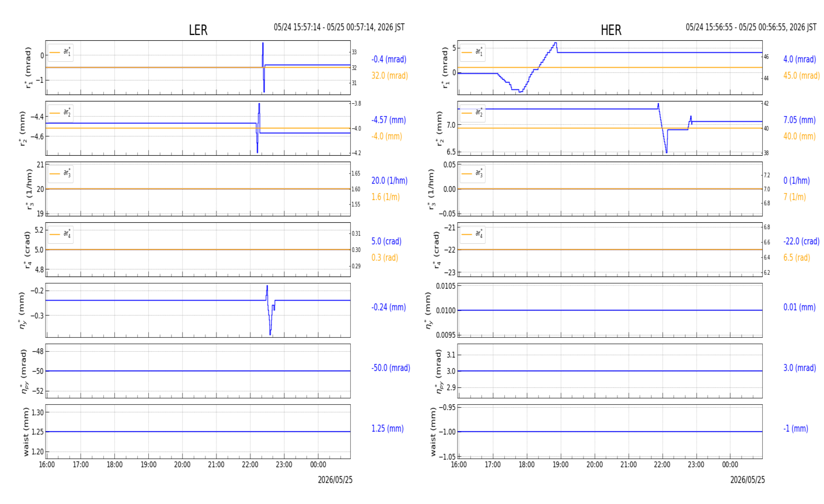The image size is (824, 504).
Task: Click the ∂r3* legend in HER plot
Action: pyautogui.click(x=473, y=173)
